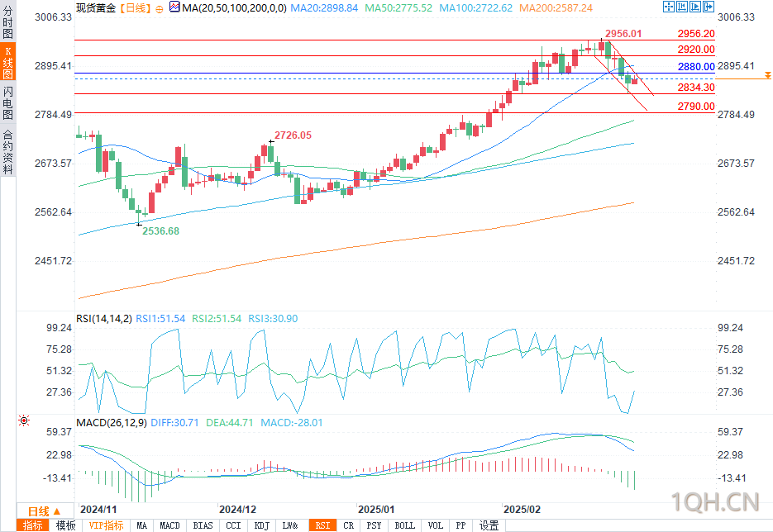The image size is (773, 532).
Task: Click the play-forward chart axis icon
Action: 695,7
